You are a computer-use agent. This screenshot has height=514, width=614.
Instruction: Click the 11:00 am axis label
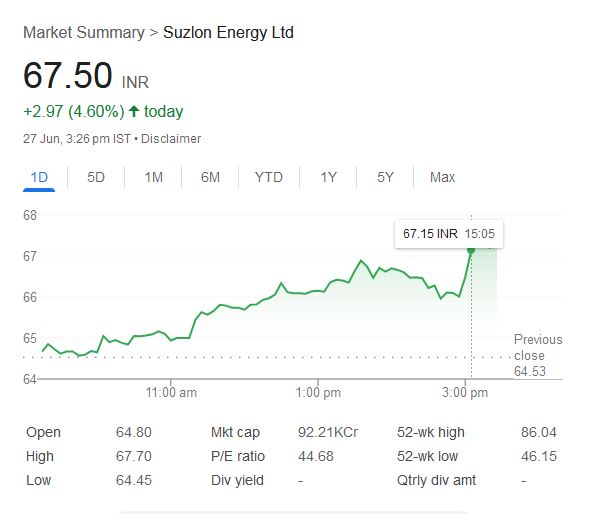coord(171,393)
